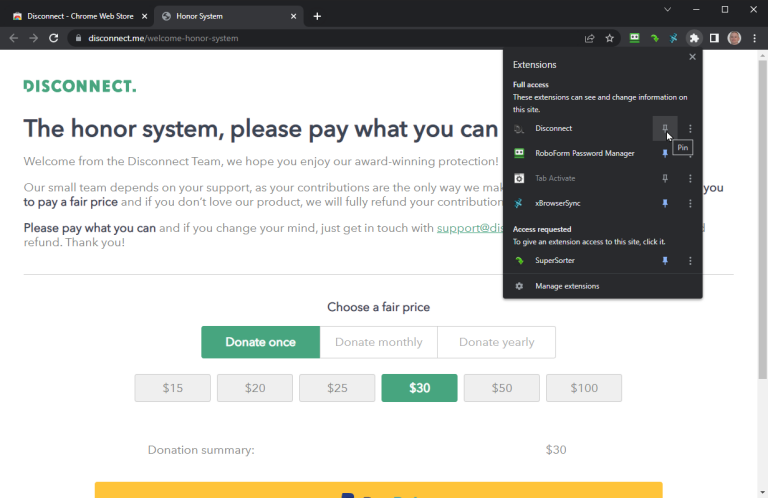Open more options for SuperSorter

click(690, 260)
